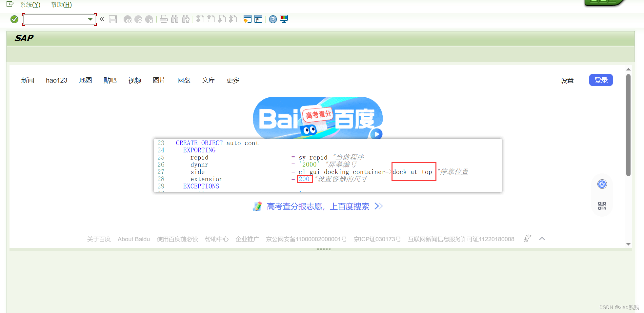Image resolution: width=644 pixels, height=313 pixels.
Task: Click the round blue assistant icon
Action: 602,184
